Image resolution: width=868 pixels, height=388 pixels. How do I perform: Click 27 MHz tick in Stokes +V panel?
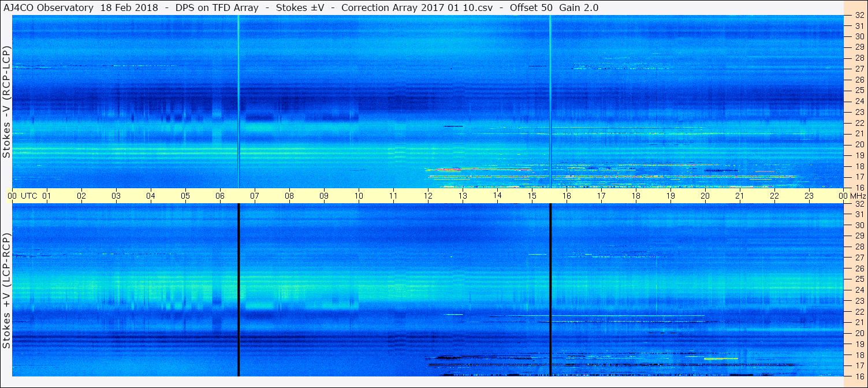click(x=859, y=258)
